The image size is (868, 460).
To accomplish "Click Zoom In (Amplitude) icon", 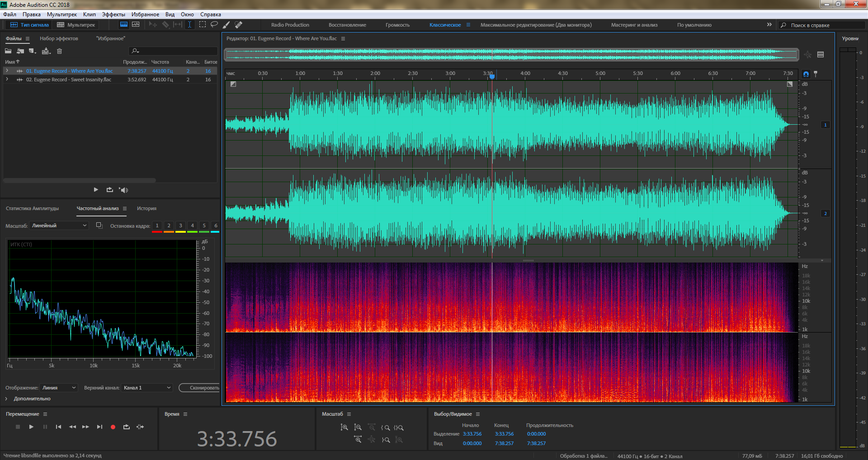I will tap(344, 427).
